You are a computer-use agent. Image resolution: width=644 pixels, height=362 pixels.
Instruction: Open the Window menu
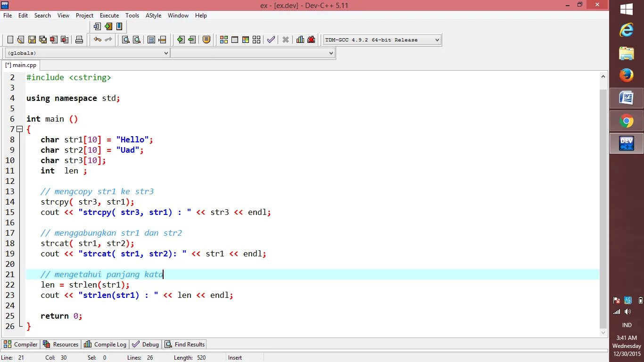click(178, 16)
